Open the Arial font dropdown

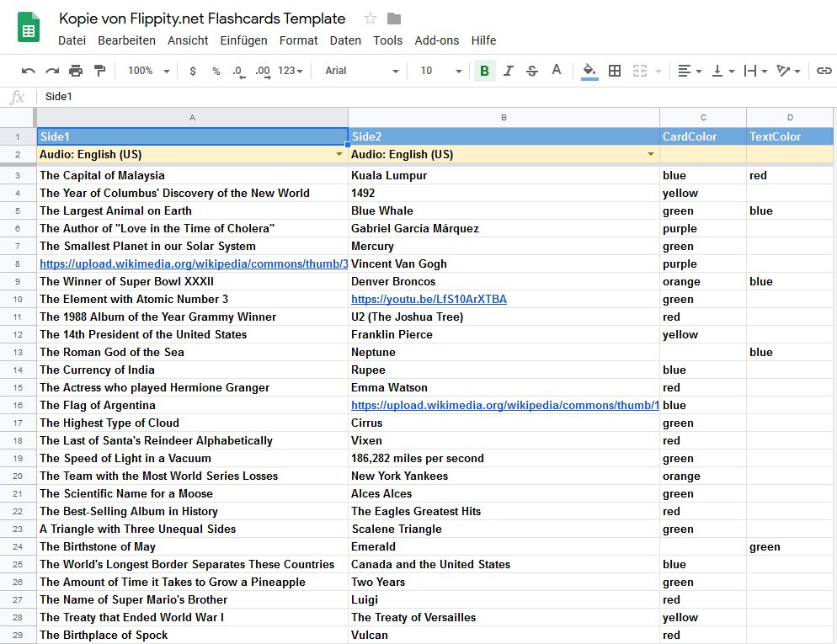coord(361,71)
